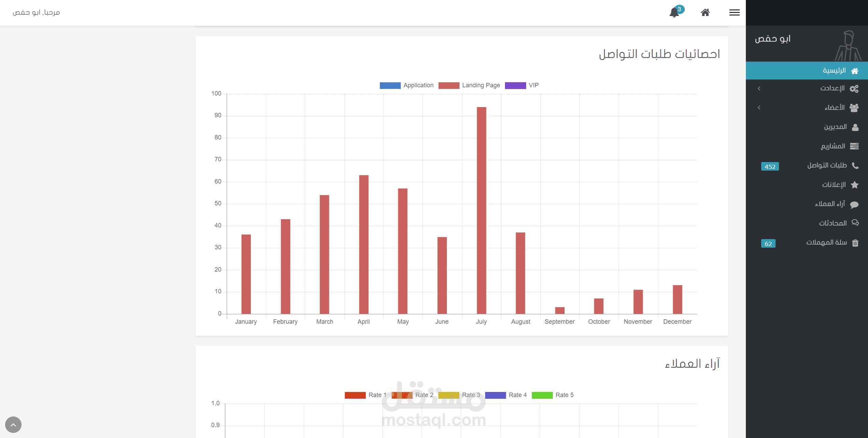Select الرئيسية home menu item

(834, 71)
